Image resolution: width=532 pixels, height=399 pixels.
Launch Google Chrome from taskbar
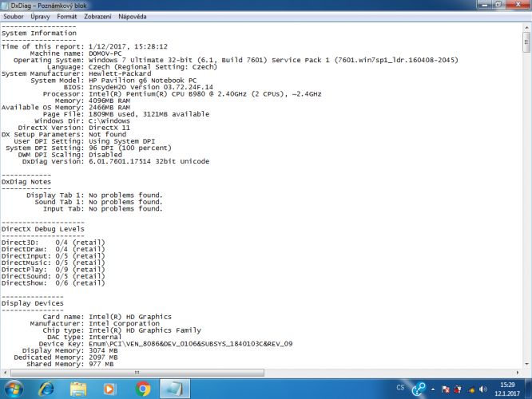143,389
